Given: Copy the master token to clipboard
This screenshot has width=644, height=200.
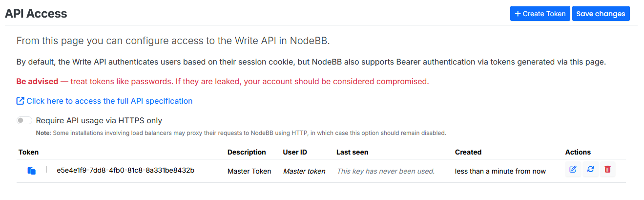Looking at the screenshot, I should click(x=32, y=171).
